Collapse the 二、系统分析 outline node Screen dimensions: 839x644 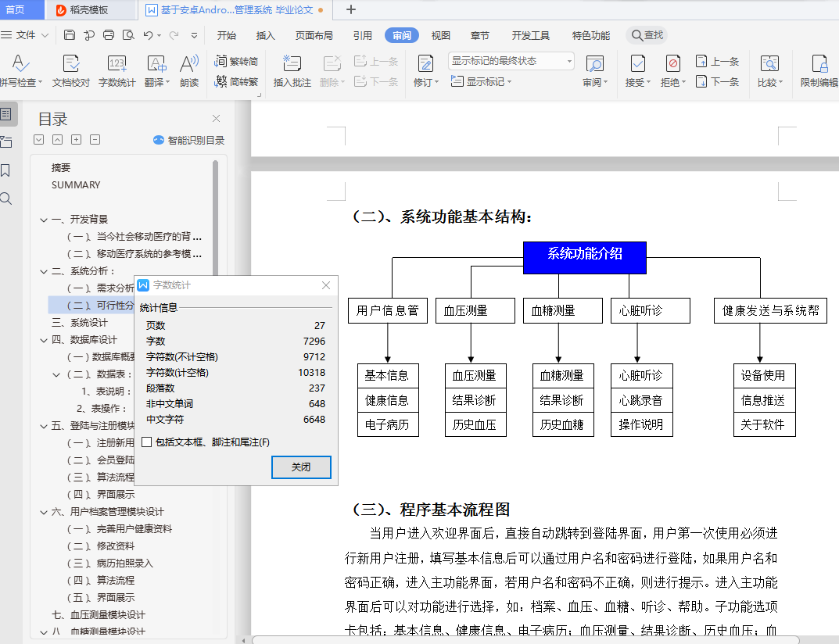click(44, 272)
